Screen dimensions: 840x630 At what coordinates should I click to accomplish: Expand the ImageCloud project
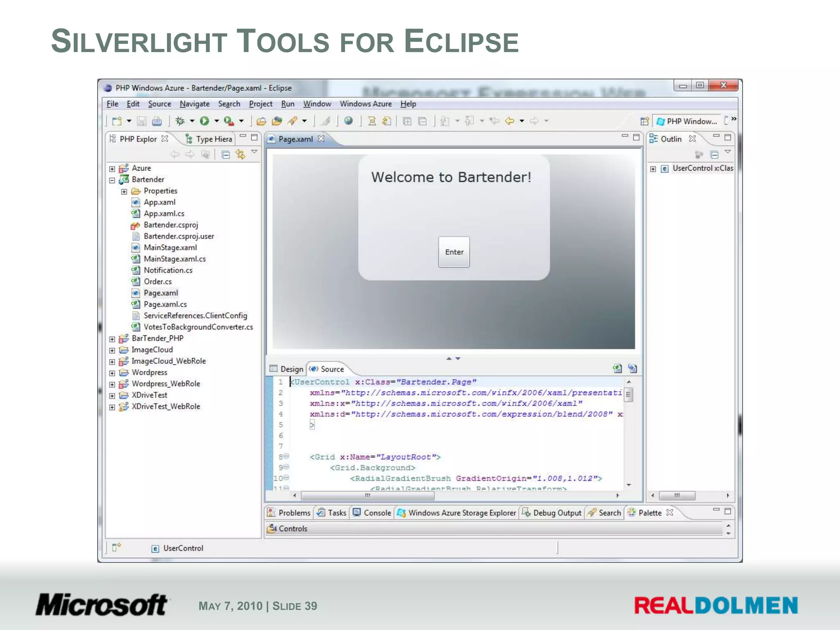click(112, 350)
